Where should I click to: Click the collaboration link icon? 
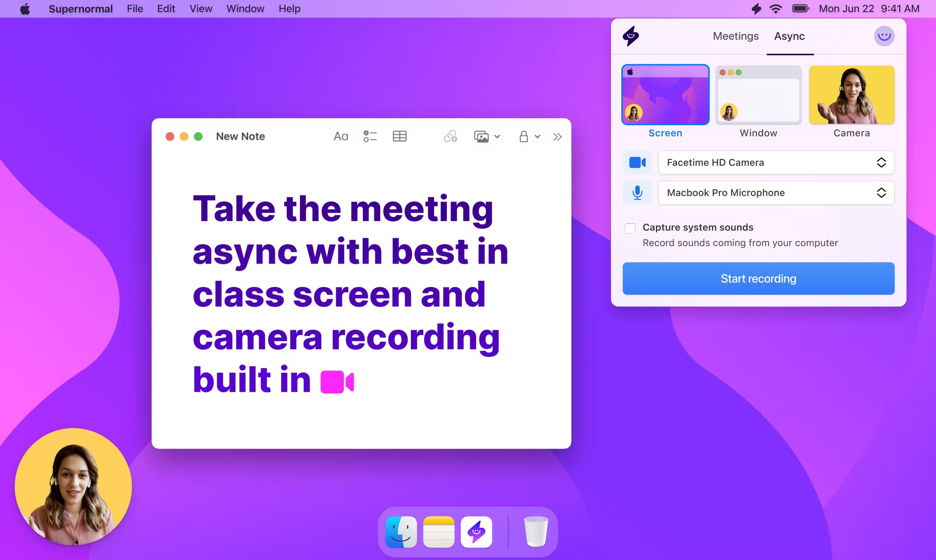[450, 136]
